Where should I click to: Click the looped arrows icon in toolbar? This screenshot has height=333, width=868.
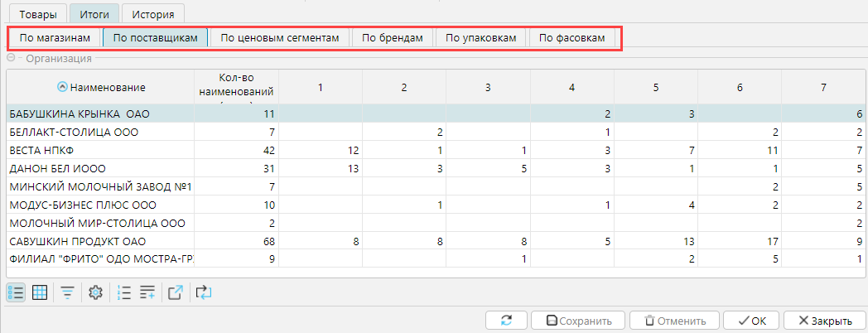[203, 292]
